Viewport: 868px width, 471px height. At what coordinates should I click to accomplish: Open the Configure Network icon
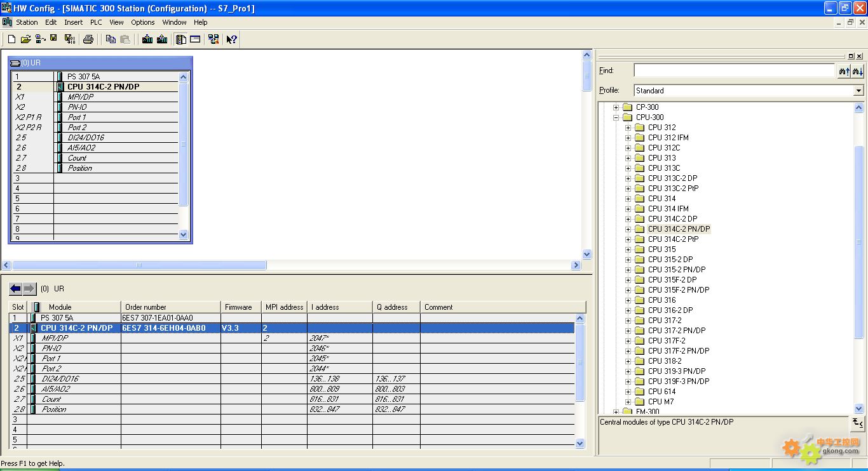pos(214,39)
